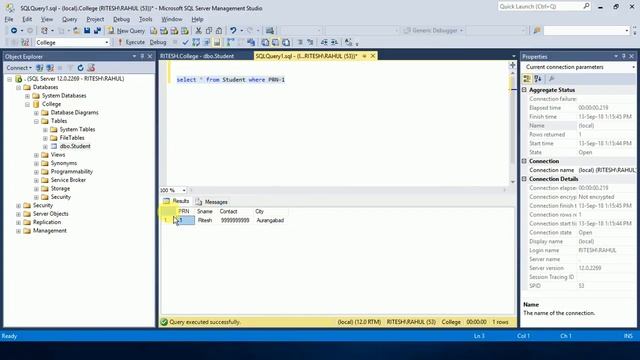Click the Navigate Backward icon
Screen dimensions: 640x360
14,31
